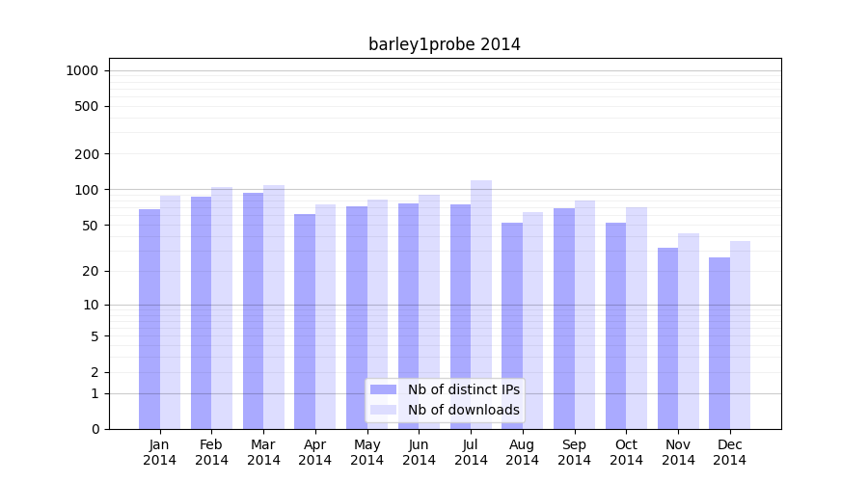
Task: Click the 0 y-axis tick label
Action: [x=95, y=429]
